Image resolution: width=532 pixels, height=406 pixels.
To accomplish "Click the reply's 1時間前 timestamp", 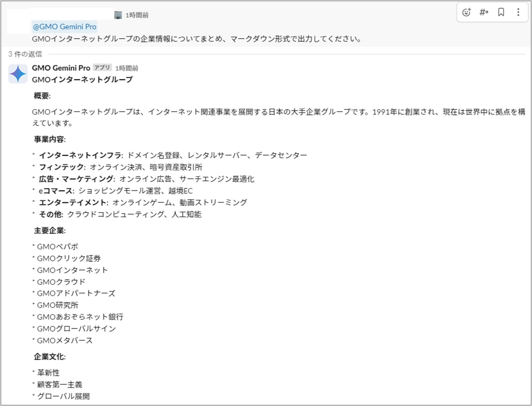I will [x=127, y=68].
